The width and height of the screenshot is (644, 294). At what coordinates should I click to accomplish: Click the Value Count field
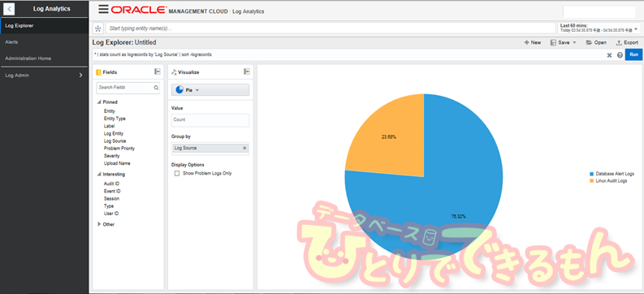point(210,120)
